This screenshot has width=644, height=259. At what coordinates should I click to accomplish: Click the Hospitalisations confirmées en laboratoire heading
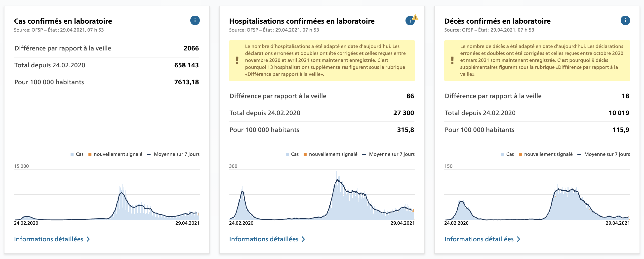pos(302,21)
